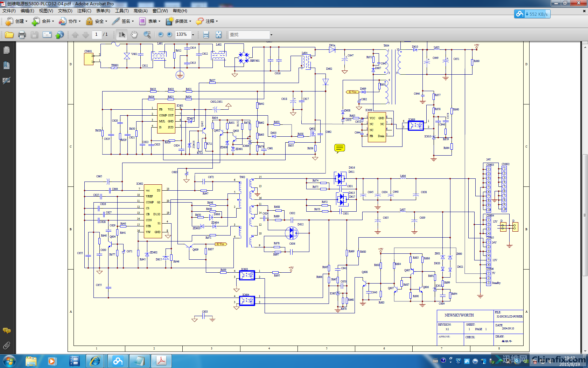Click the 133% zoom value field
Screen dimensions: 588x368
pyautogui.click(x=183, y=34)
